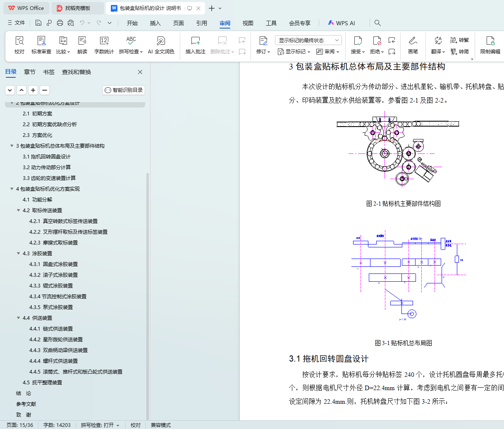
Task: Switch to 找稻壳模板 window tab
Action: 79,8
